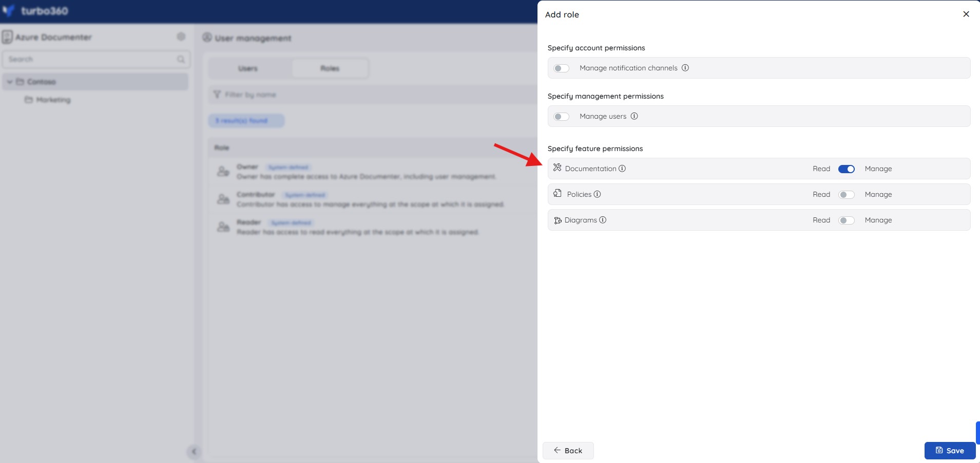Click the Owner role user icon
The width and height of the screenshot is (980, 463).
click(223, 172)
